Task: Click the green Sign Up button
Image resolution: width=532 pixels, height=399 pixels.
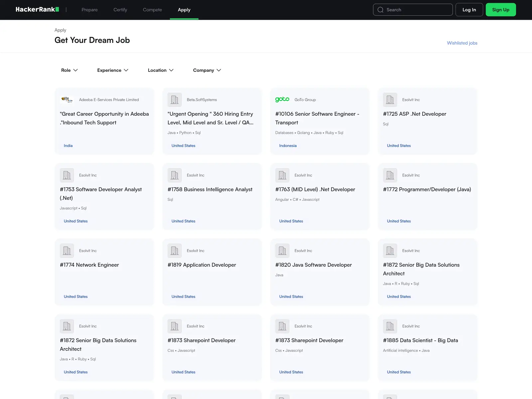Action: coord(501,10)
